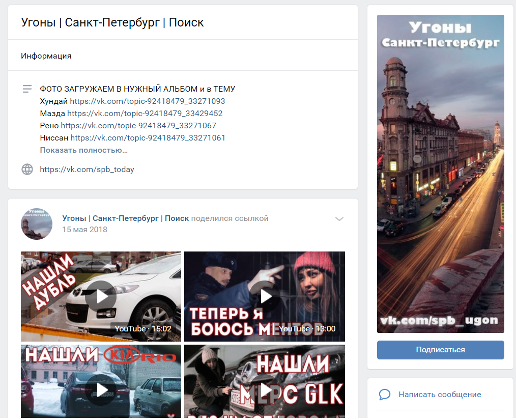Open the Ниссан topic link

click(x=148, y=137)
